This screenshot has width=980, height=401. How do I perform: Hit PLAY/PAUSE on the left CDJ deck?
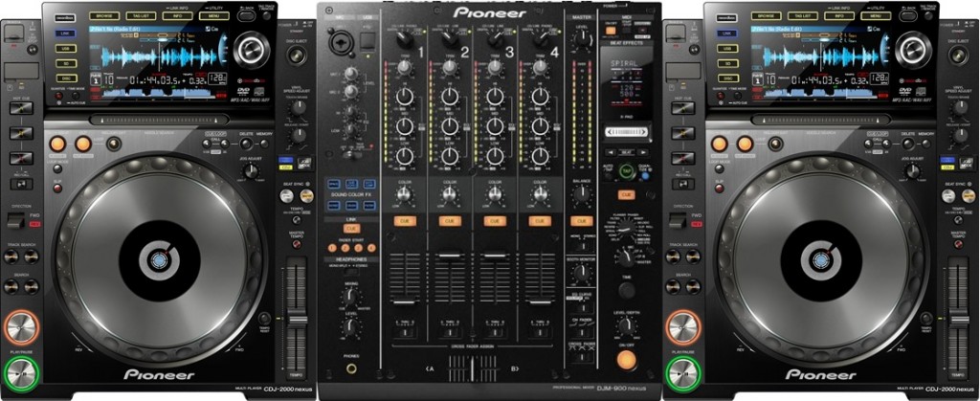[22, 374]
